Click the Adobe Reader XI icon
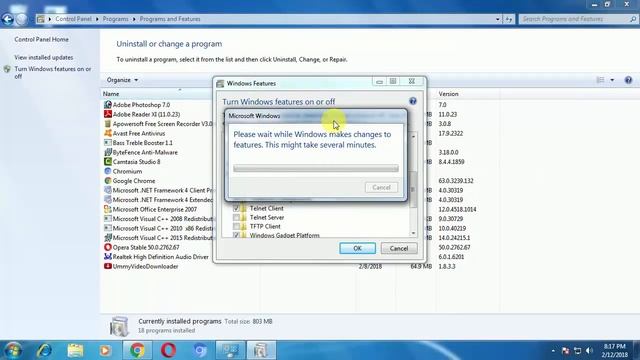Viewport: 640px width, 360px height. pos(108,114)
